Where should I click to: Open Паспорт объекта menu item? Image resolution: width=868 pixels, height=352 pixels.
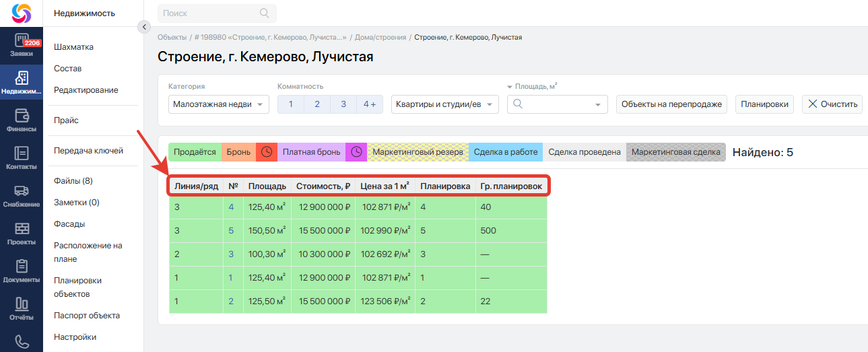coord(87,316)
